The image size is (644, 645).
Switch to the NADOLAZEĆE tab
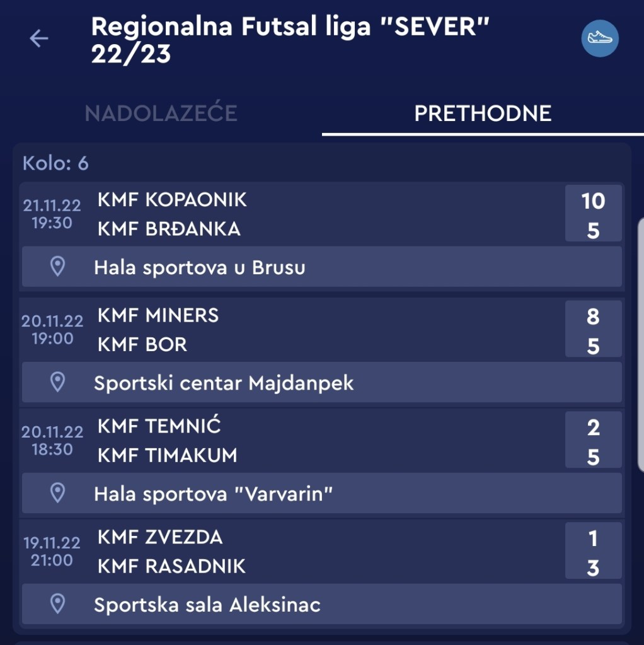[x=161, y=113]
